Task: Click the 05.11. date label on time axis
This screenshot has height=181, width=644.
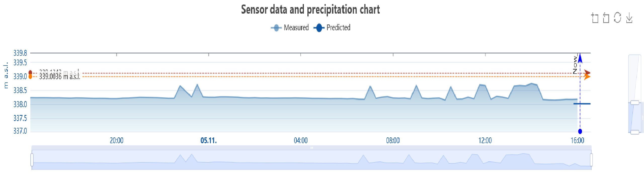Action: (209, 140)
